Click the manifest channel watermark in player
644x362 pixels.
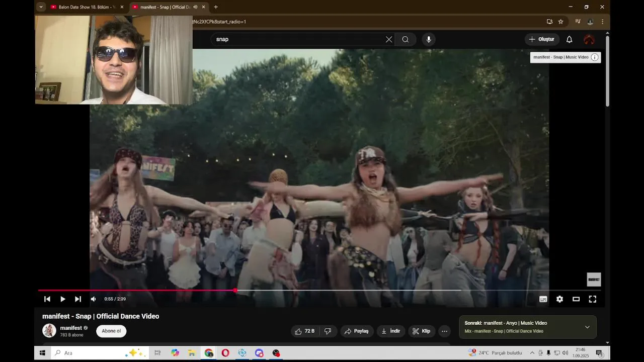594,280
